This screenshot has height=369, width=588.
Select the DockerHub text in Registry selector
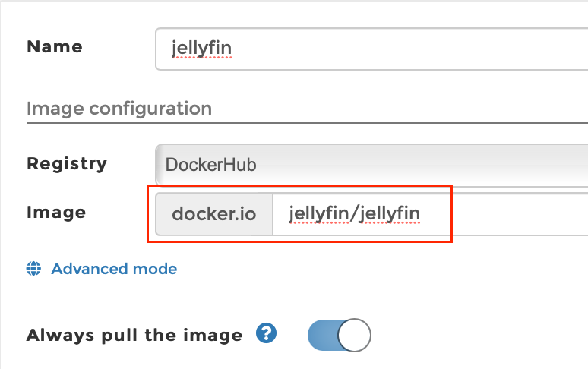pyautogui.click(x=210, y=165)
